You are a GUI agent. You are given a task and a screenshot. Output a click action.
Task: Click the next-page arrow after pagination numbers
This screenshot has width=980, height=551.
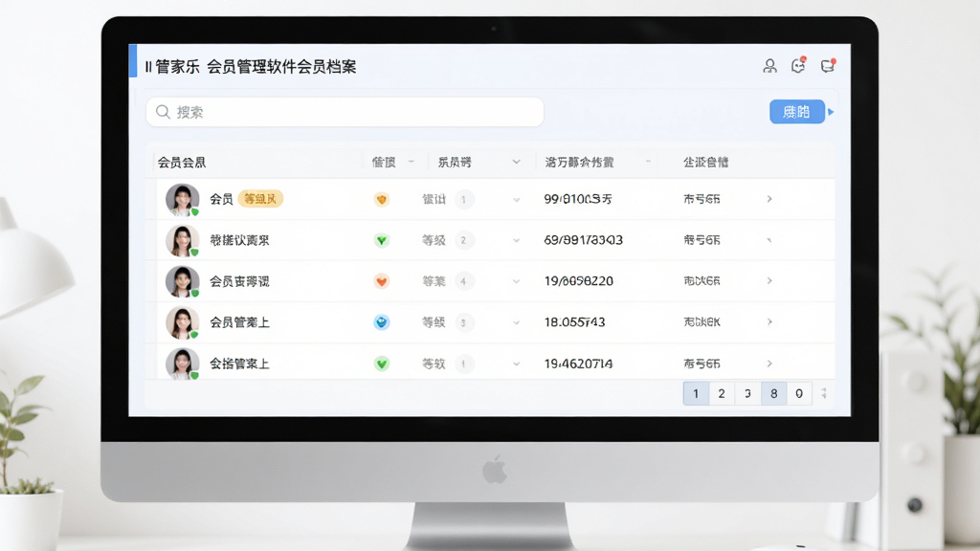click(824, 393)
